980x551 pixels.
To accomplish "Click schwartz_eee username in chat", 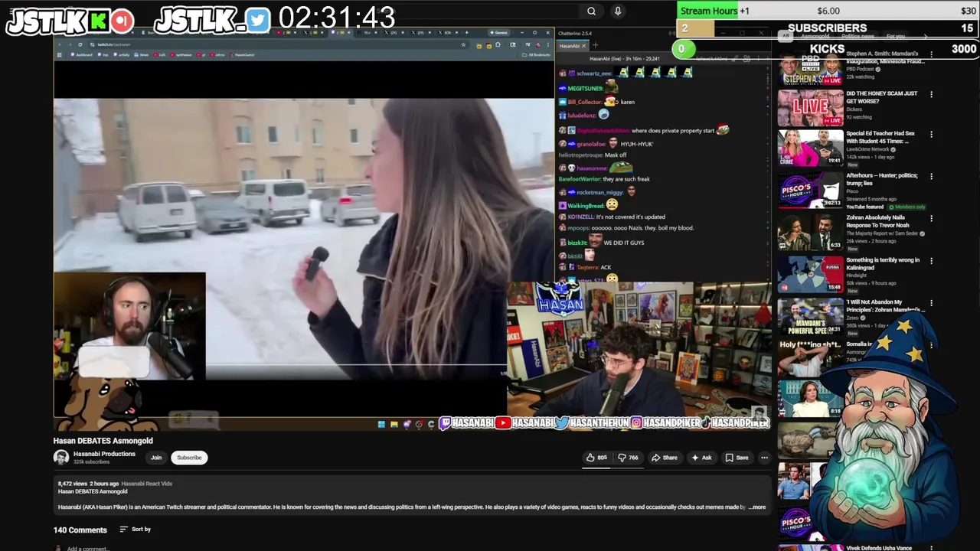I will pos(594,73).
